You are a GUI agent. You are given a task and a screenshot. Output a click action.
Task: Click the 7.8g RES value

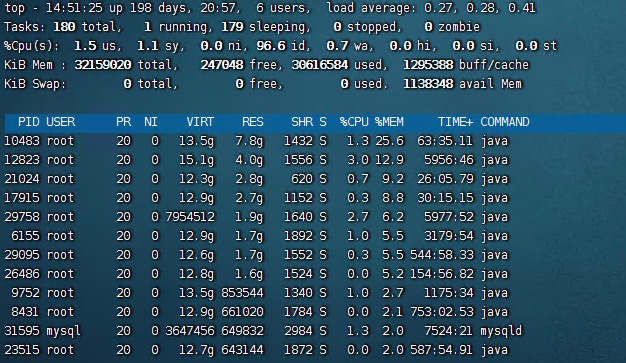pyautogui.click(x=250, y=141)
